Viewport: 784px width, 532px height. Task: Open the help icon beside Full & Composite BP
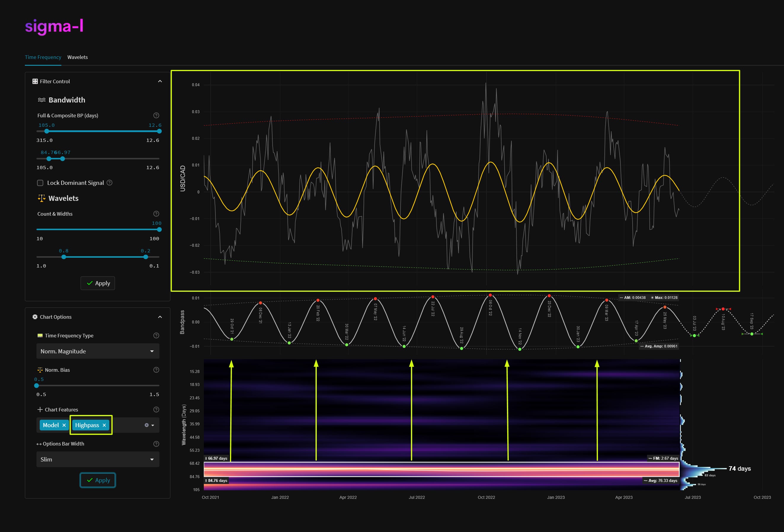(156, 115)
